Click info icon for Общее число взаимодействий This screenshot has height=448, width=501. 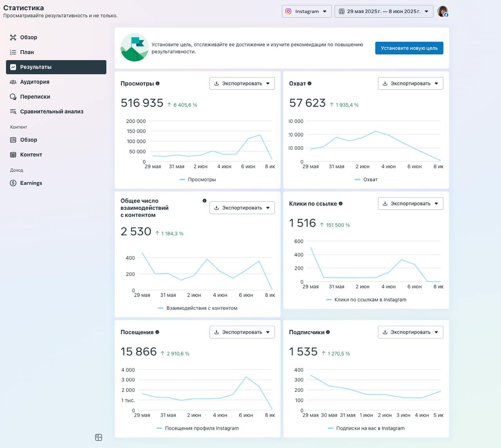[204, 201]
